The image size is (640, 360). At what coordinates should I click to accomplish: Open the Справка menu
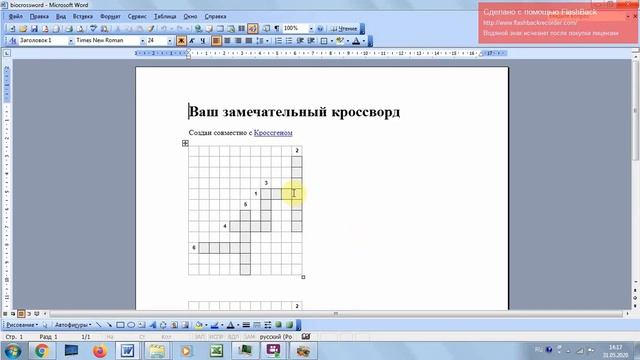click(x=215, y=16)
